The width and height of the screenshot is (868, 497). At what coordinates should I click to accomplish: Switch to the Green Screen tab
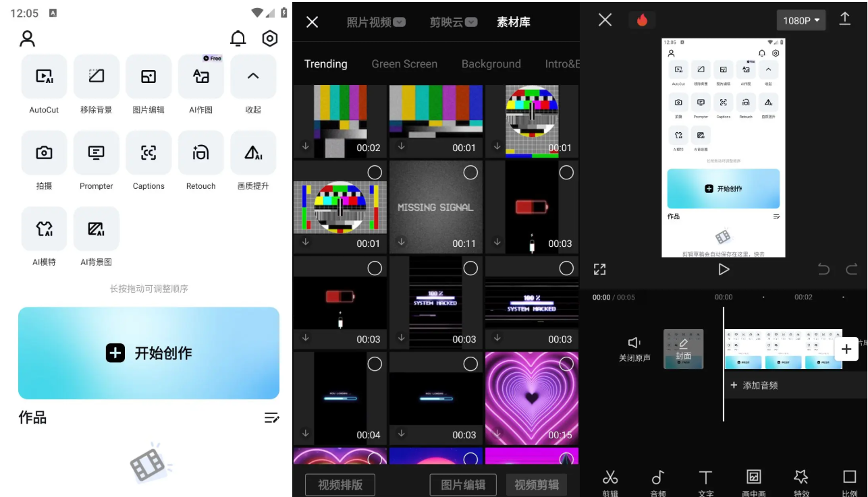[x=404, y=63]
